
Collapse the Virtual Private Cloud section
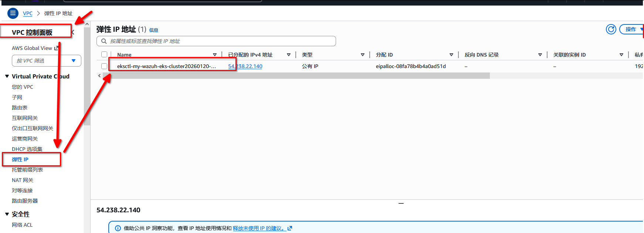point(7,76)
